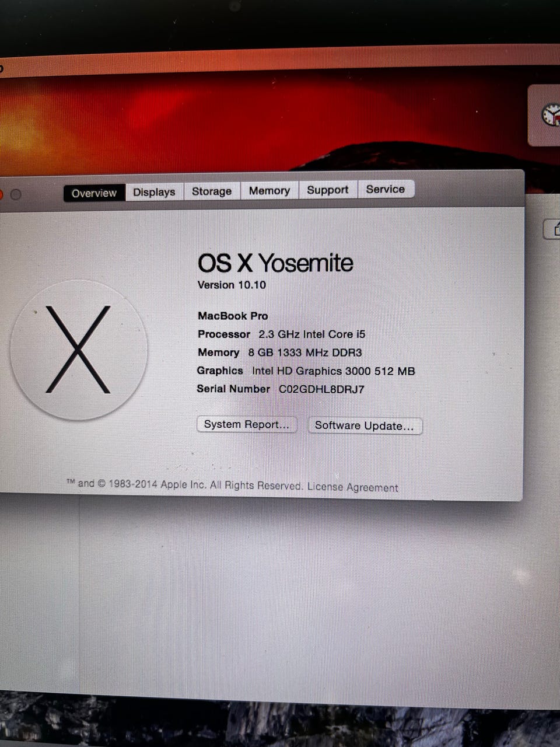Open the Storage tab

pyautogui.click(x=212, y=191)
